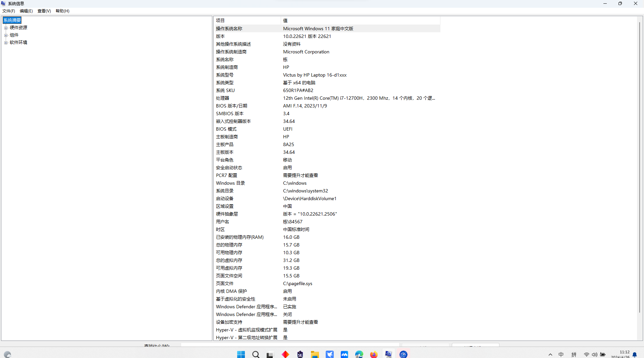Expand the 组件 tree node
Viewport: 644px width, 358px height.
pos(6,35)
